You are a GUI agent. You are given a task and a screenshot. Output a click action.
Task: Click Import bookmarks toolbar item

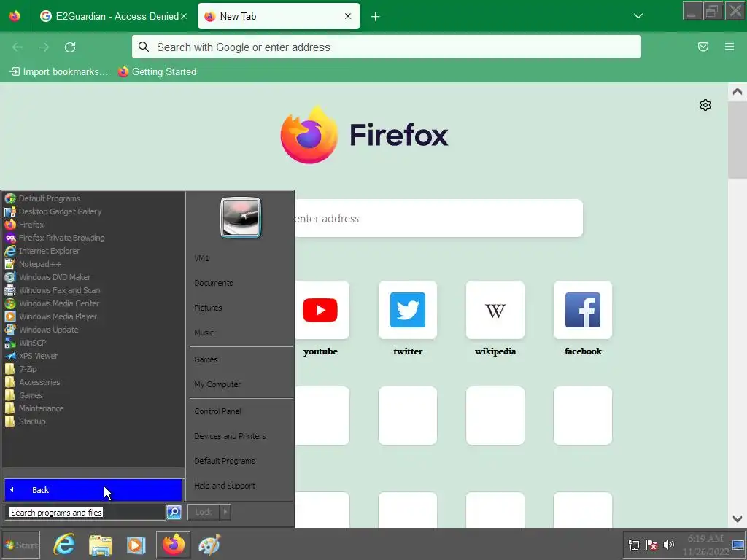pos(58,72)
